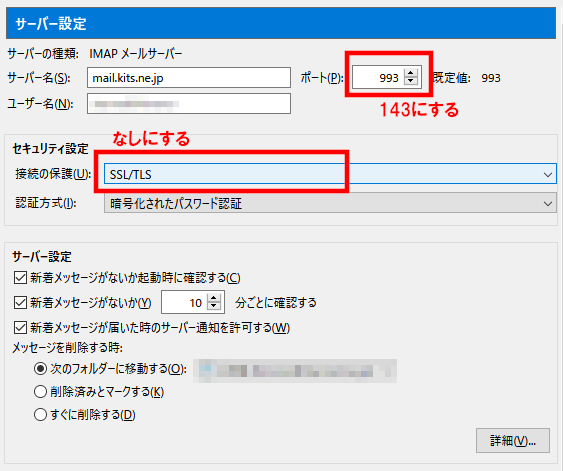Select 削除済みとマークする radio option
563x471 pixels.
(40, 392)
